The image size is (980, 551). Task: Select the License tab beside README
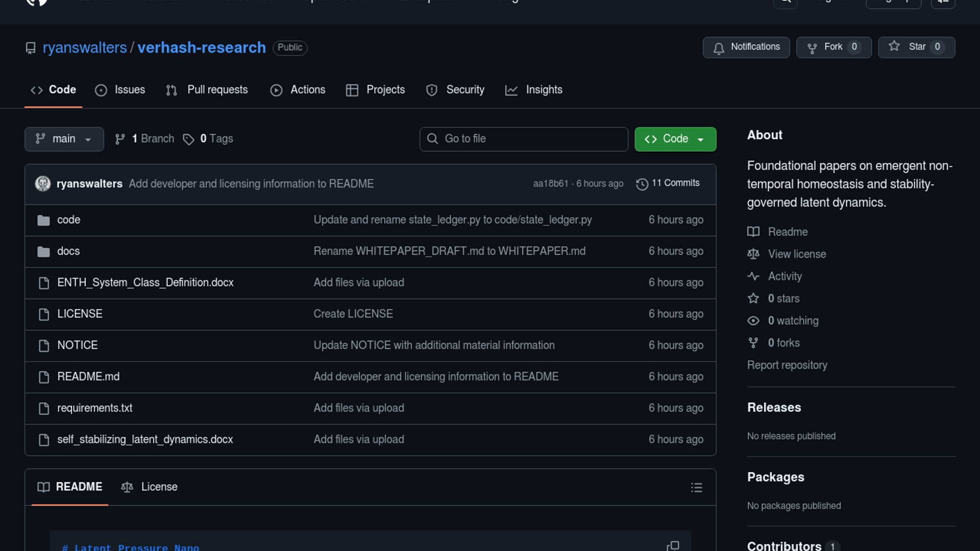click(150, 487)
